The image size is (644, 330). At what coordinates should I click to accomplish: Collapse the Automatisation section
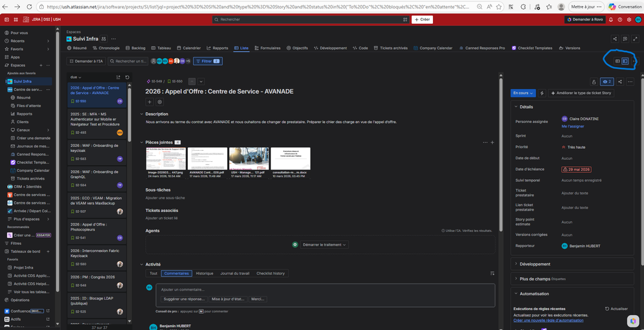click(516, 294)
